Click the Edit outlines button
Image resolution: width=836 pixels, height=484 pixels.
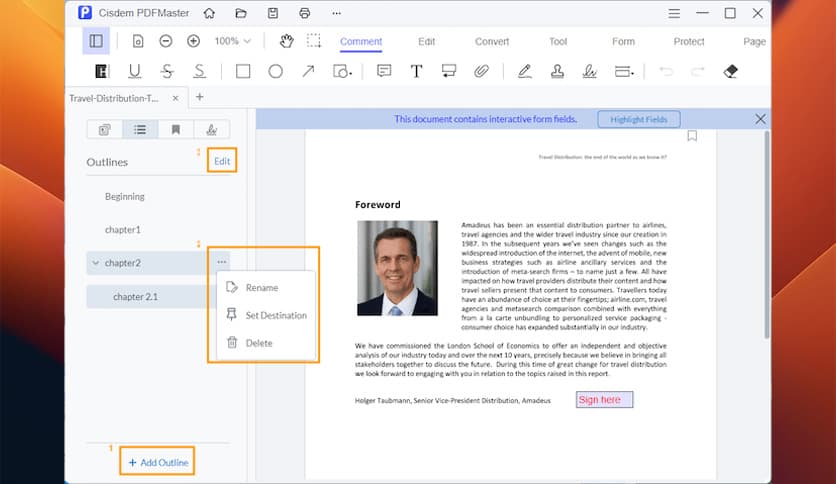(222, 161)
